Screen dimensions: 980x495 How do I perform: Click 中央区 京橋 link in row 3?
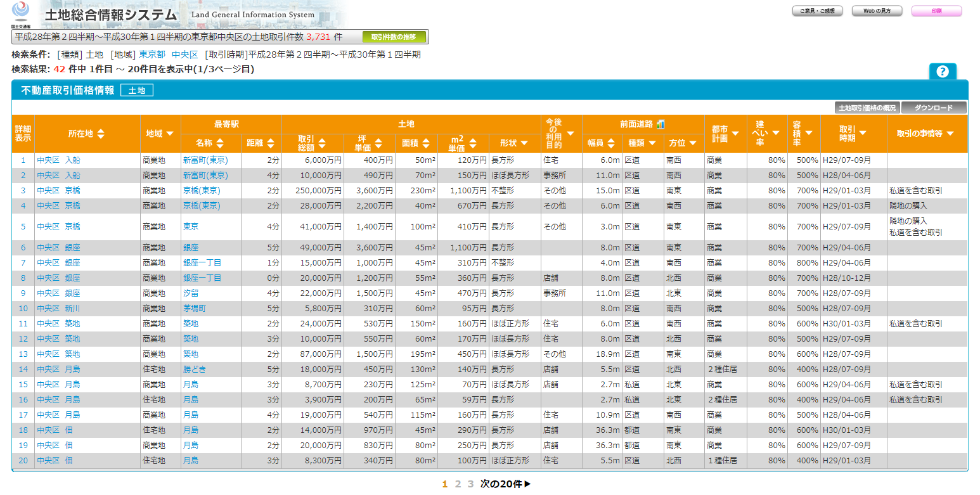[x=59, y=191]
